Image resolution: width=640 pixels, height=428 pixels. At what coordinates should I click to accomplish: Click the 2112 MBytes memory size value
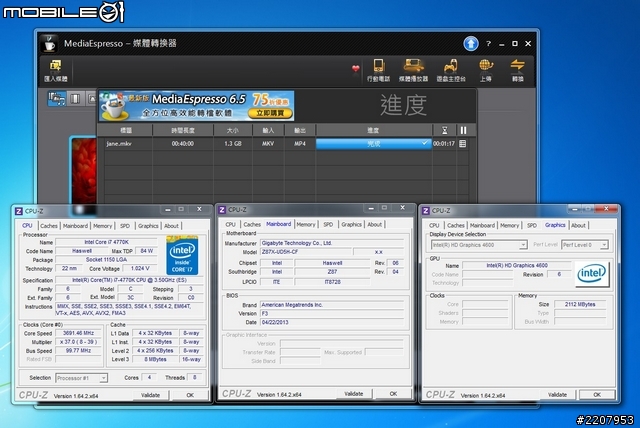(x=580, y=304)
